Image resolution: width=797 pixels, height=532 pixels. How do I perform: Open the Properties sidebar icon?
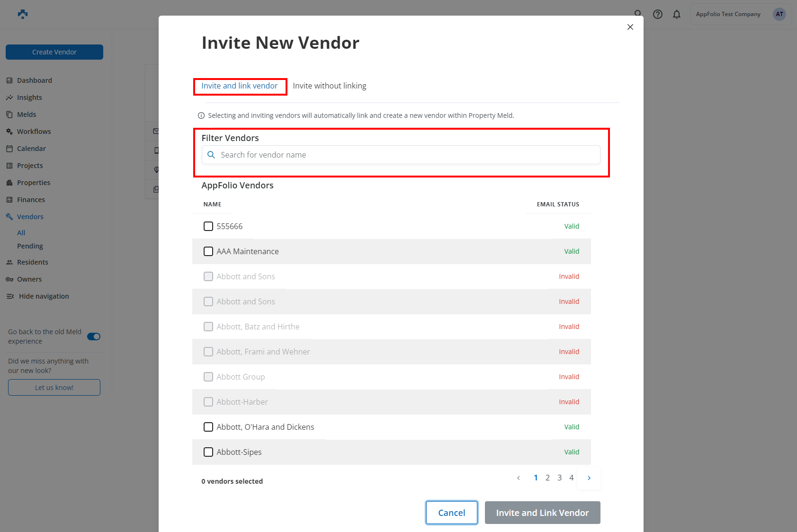10,182
